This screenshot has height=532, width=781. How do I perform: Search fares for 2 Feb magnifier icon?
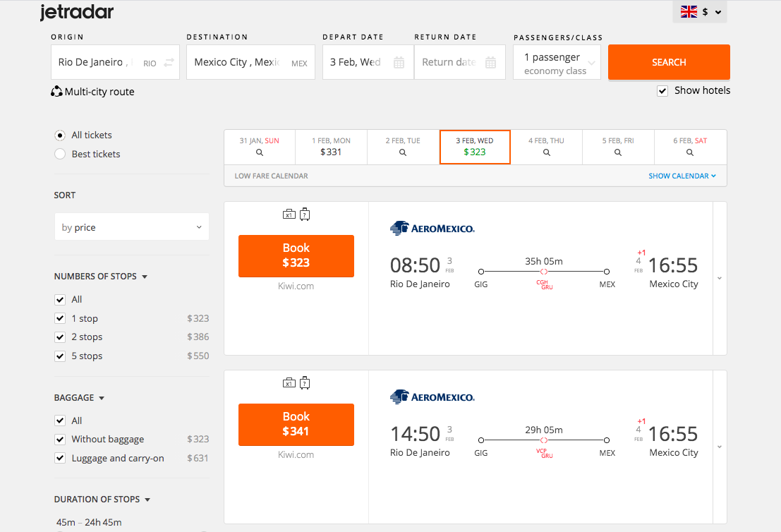tap(403, 152)
